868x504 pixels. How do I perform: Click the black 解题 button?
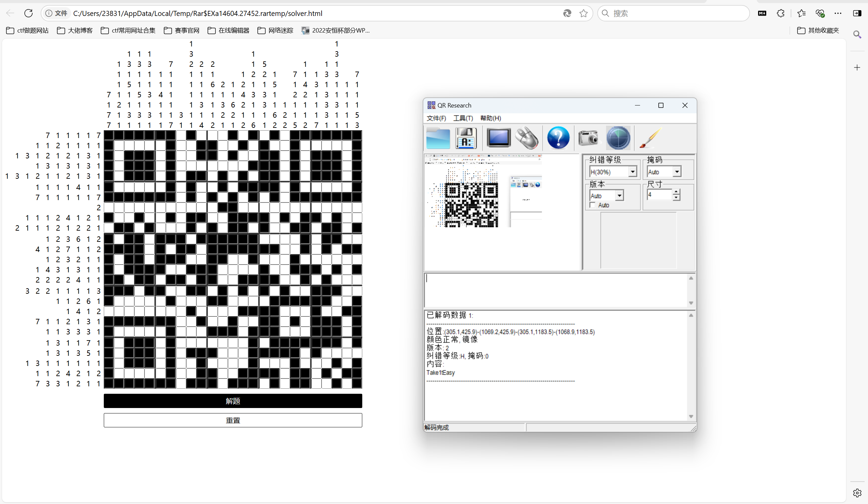tap(233, 401)
